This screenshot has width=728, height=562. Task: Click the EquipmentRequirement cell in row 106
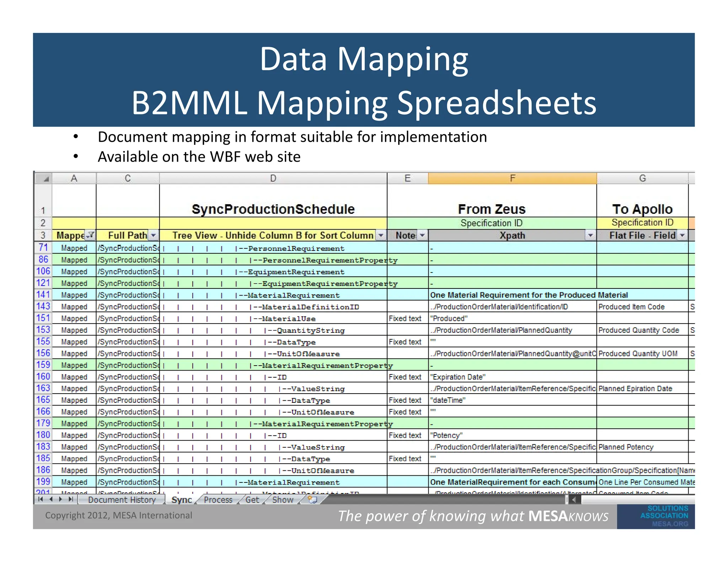[273, 271]
